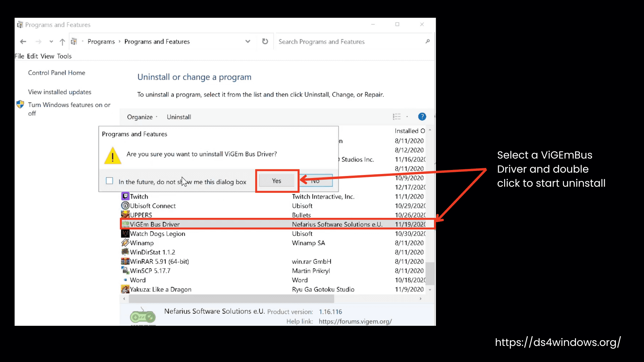The width and height of the screenshot is (644, 362).
Task: Click the warning triangle icon in dialog
Action: click(x=113, y=156)
